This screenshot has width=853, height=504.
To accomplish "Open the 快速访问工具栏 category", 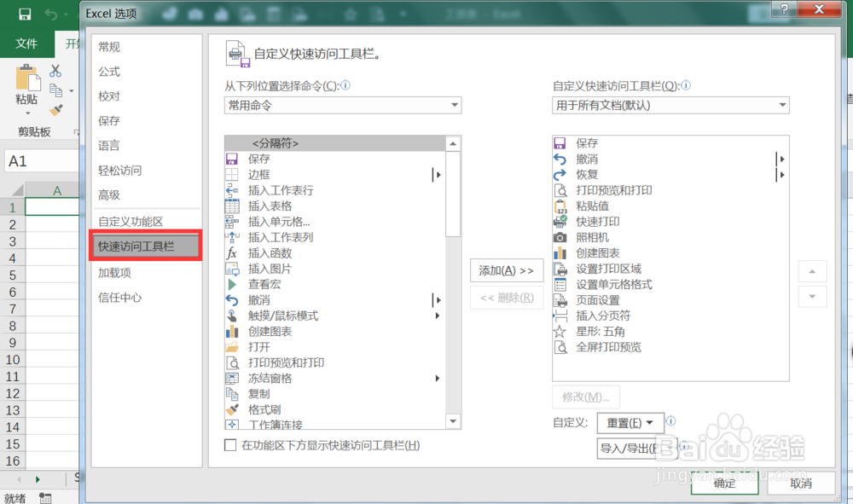I will click(x=147, y=246).
